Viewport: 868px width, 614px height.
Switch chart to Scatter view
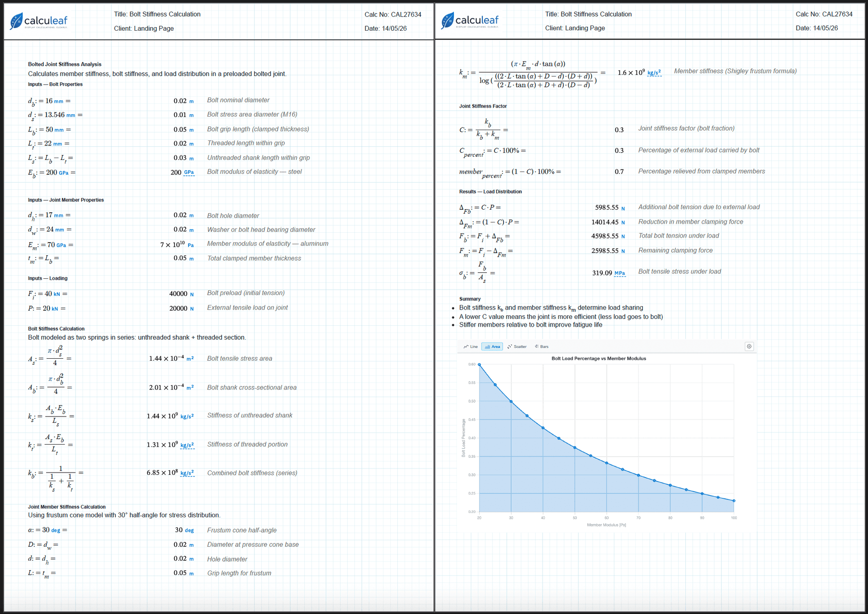click(517, 347)
